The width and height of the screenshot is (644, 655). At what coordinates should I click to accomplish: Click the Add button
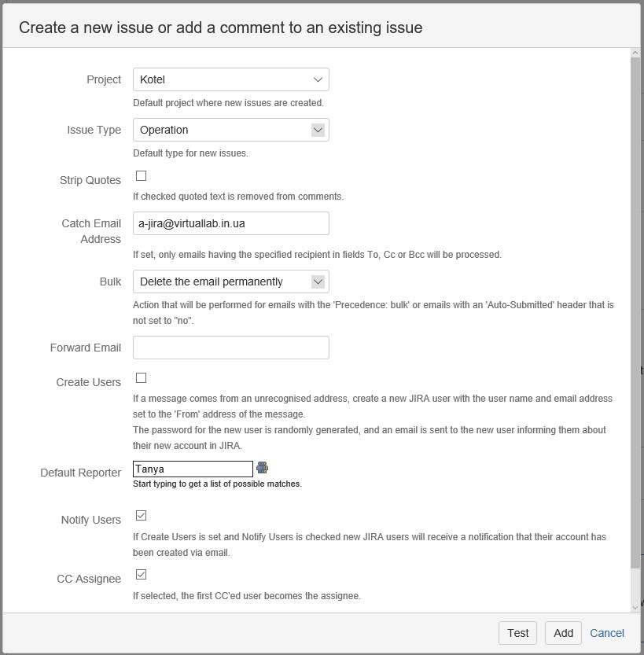563,633
